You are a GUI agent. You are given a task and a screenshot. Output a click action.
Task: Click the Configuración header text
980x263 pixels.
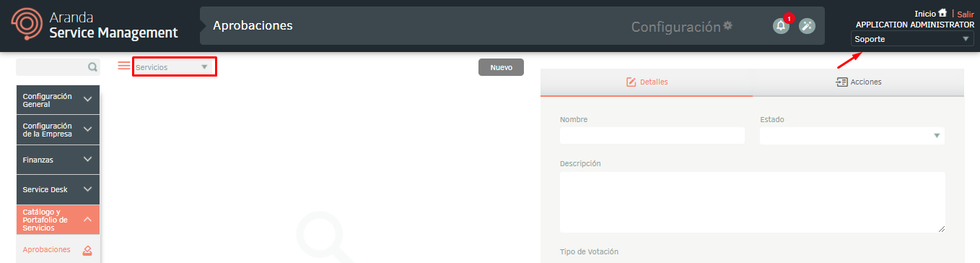pyautogui.click(x=675, y=27)
